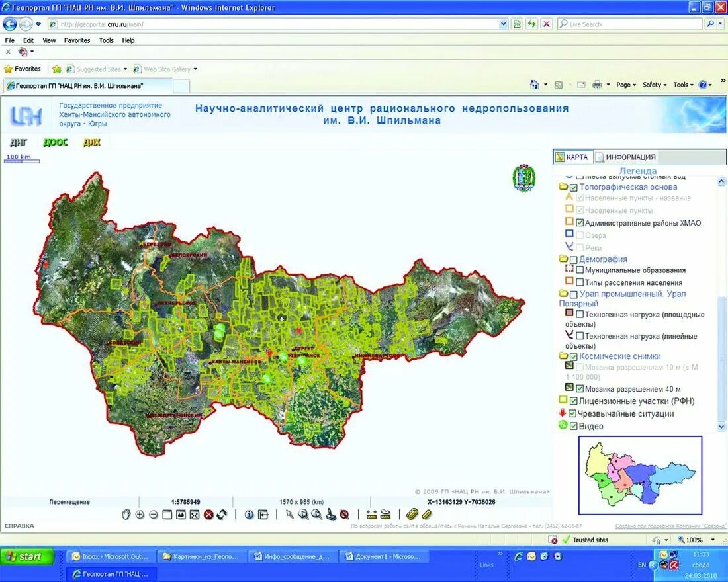Switch to the ИНФОРМАЦИЯ tab
The height and width of the screenshot is (582, 728).
pos(626,157)
